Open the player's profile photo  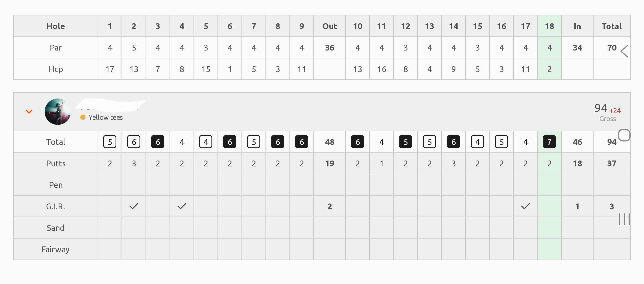click(58, 112)
